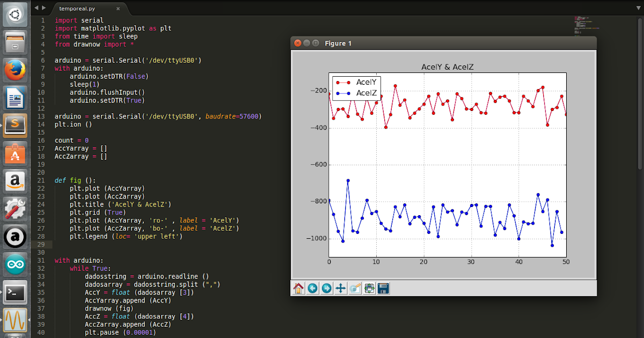Focus matplotlib figure app in launcher
This screenshot has width=644, height=338.
(15, 321)
